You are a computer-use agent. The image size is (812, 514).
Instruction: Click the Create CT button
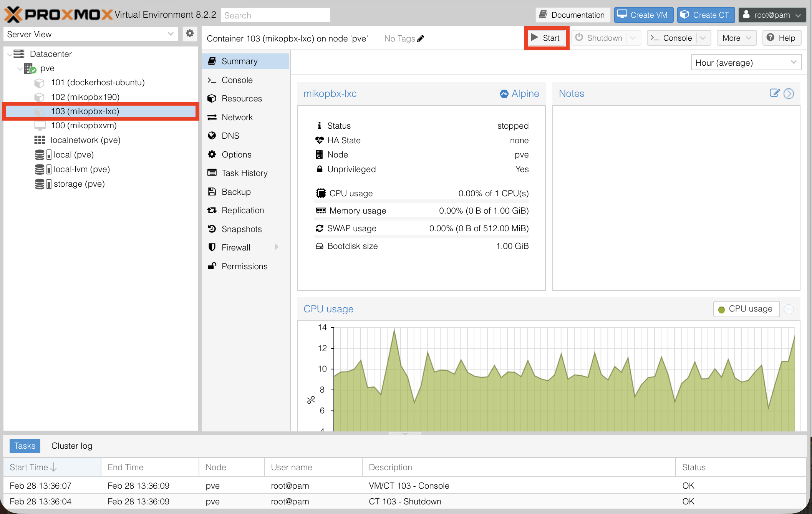click(706, 15)
